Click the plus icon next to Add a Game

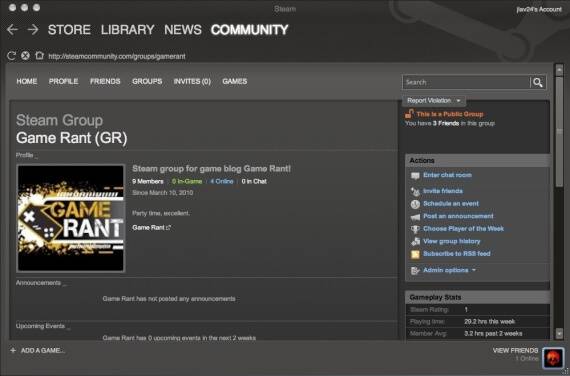[13, 350]
